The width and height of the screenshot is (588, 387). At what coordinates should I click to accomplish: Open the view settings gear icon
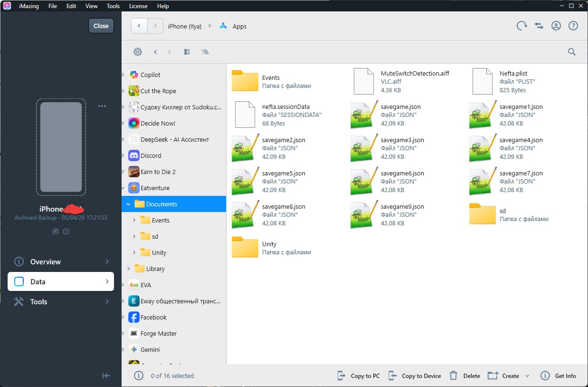(138, 52)
